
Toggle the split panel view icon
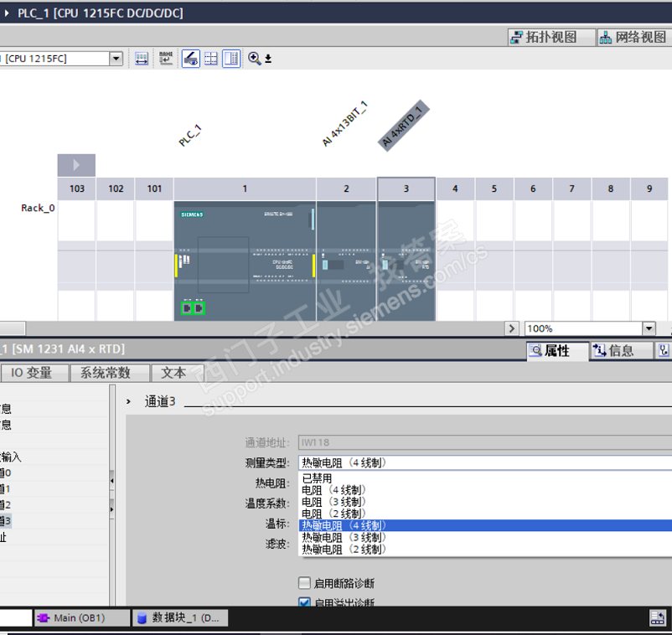pos(231,59)
